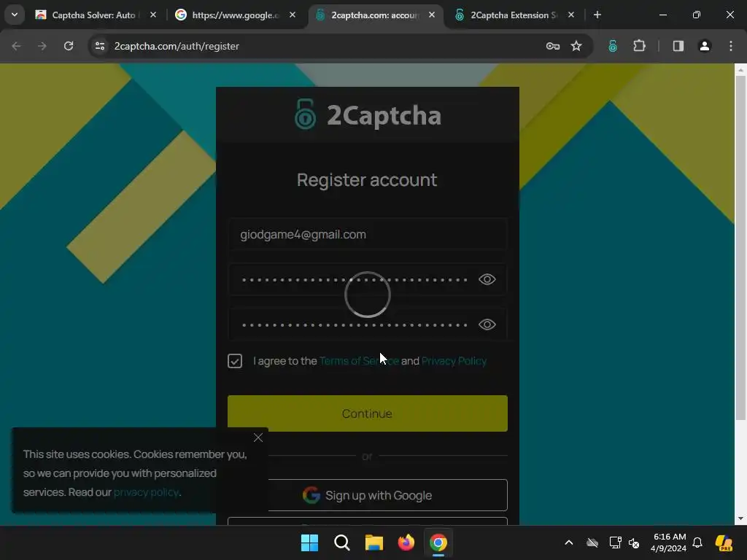Close the Captcha Solver tab
The height and width of the screenshot is (560, 747).
(x=153, y=15)
